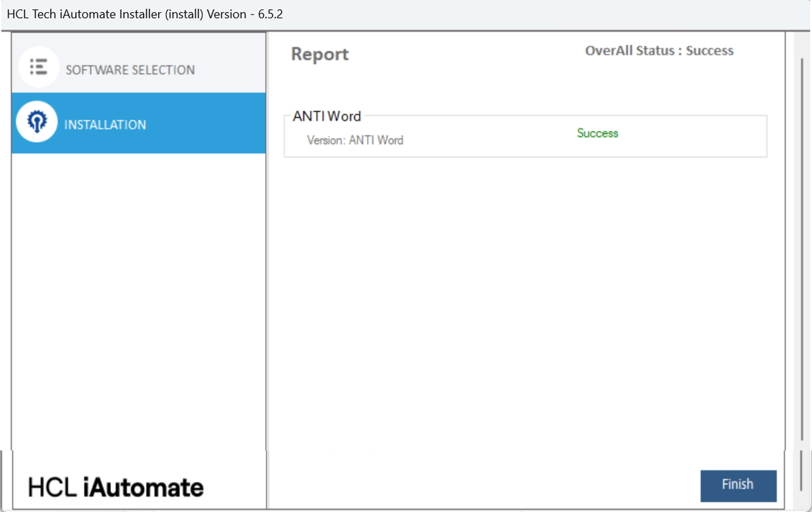This screenshot has width=812, height=512.
Task: Click the "Version: ANTI Word" text
Action: pos(355,140)
